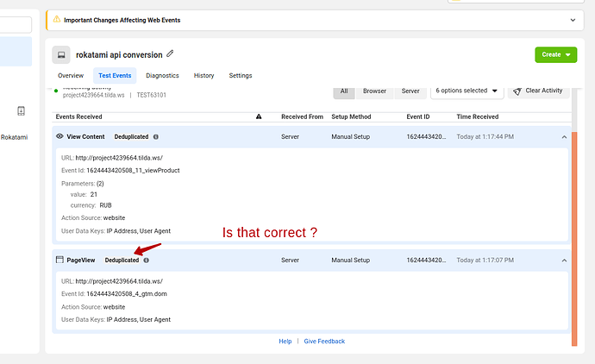595x364 pixels.
Task: Click the View Content event URL
Action: (119, 158)
